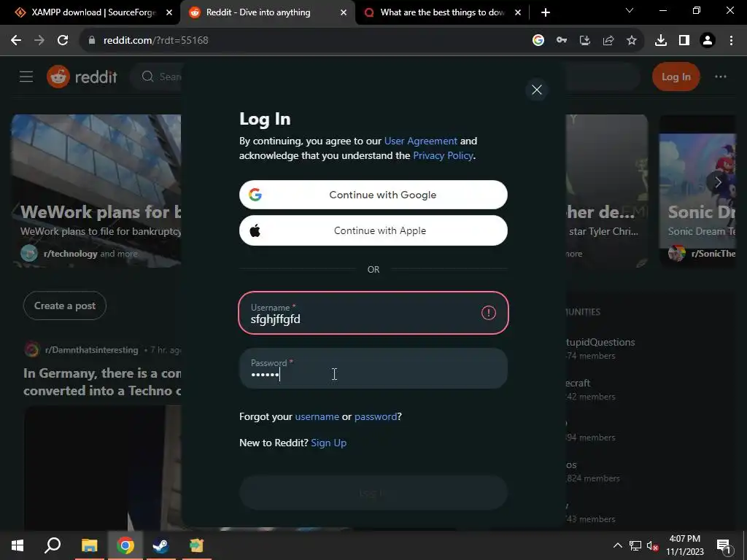Go forward in browser history
Screen dimensions: 747x560
[x=39, y=41]
